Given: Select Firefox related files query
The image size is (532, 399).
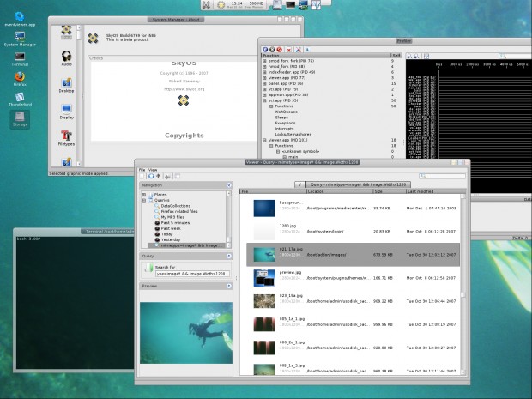Looking at the screenshot, I should click(179, 211).
